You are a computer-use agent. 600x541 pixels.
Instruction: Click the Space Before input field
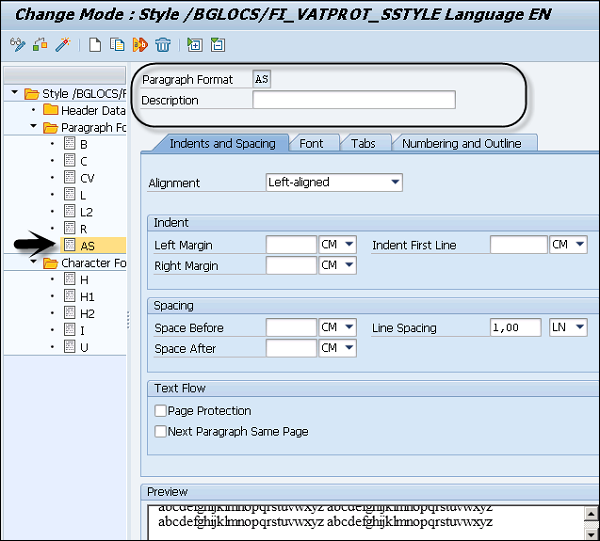point(291,328)
